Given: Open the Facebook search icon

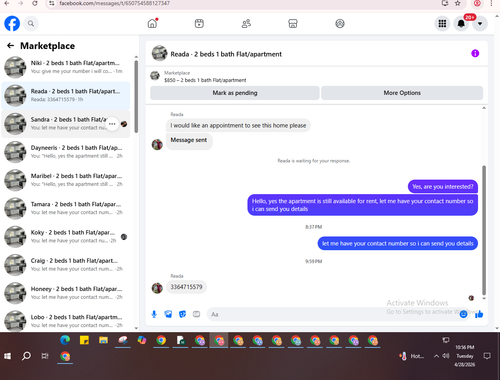Looking at the screenshot, I should (31, 24).
